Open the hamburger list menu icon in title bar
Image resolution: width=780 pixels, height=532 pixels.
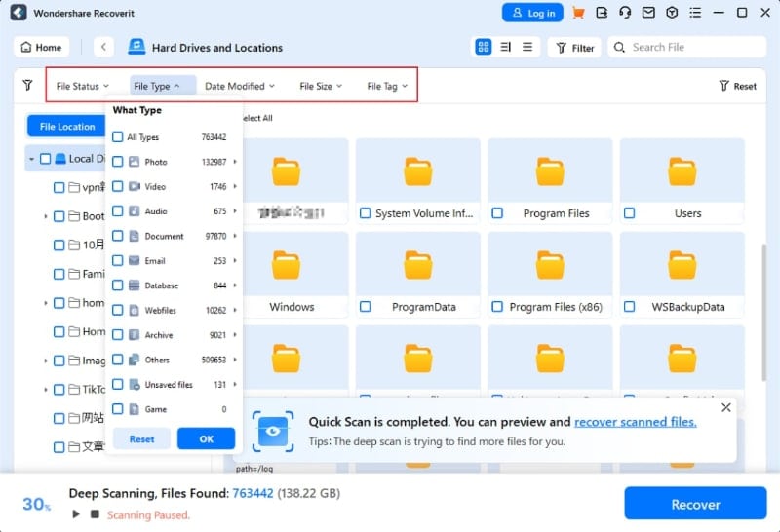695,13
